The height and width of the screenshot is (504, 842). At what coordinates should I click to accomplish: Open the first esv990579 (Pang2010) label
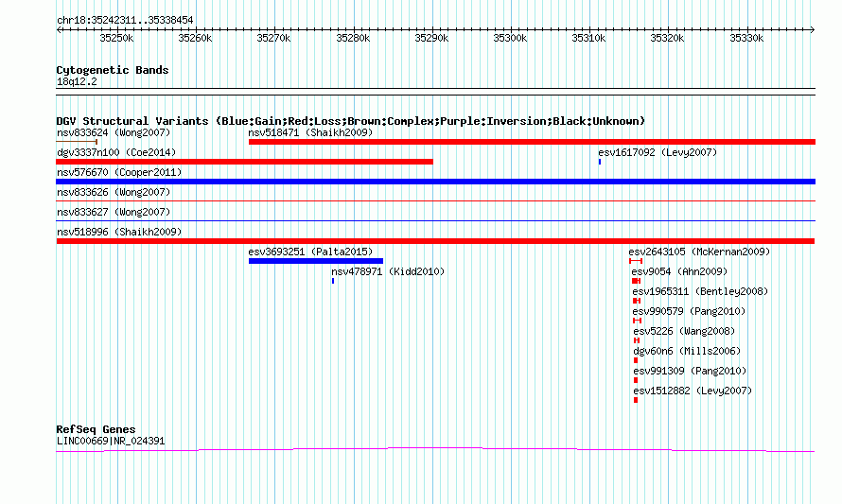tap(689, 311)
